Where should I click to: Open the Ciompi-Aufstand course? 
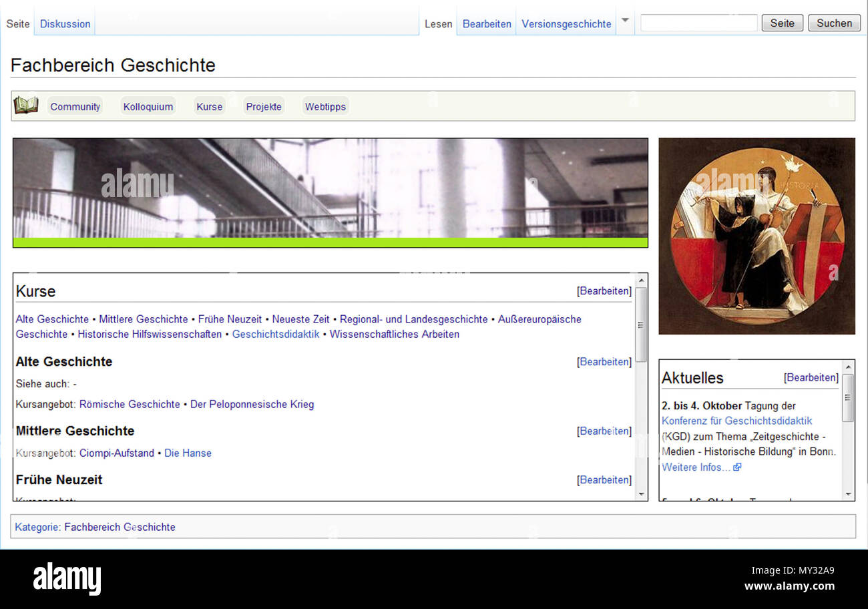point(117,453)
